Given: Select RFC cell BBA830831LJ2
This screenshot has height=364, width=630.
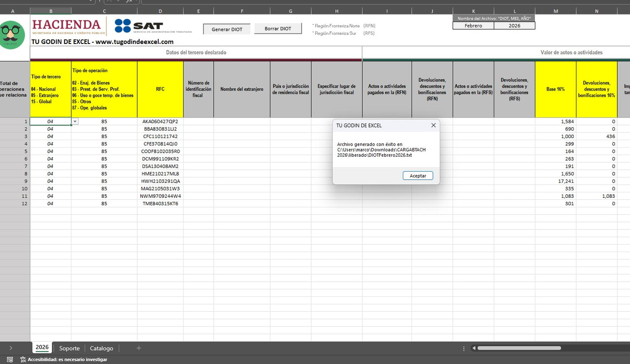Looking at the screenshot, I should tap(160, 129).
